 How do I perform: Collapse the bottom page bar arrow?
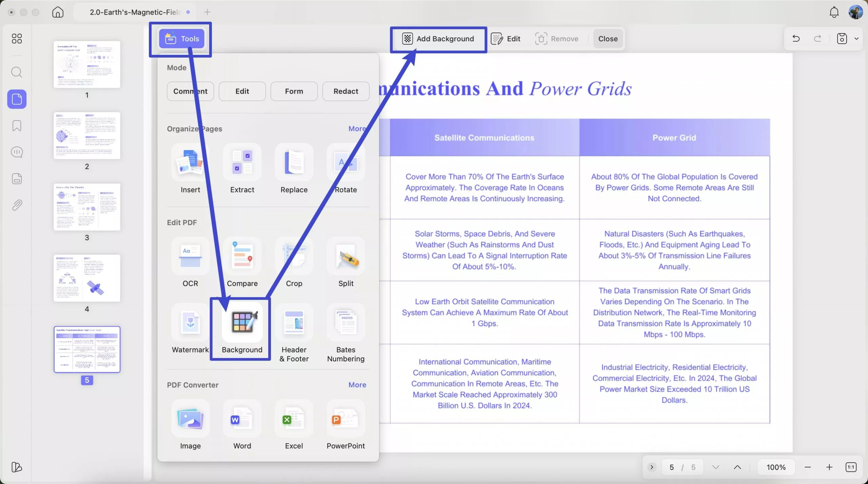pyautogui.click(x=652, y=467)
